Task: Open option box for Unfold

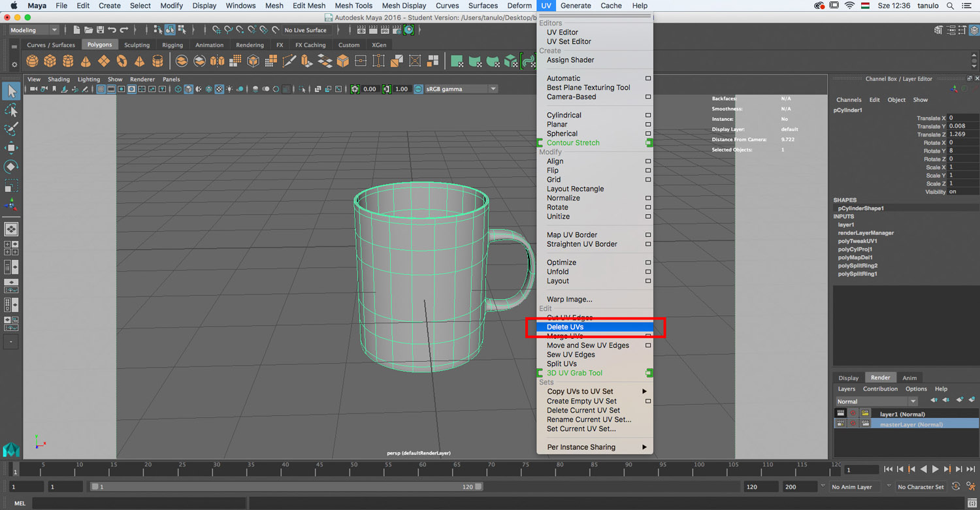Action: 647,272
